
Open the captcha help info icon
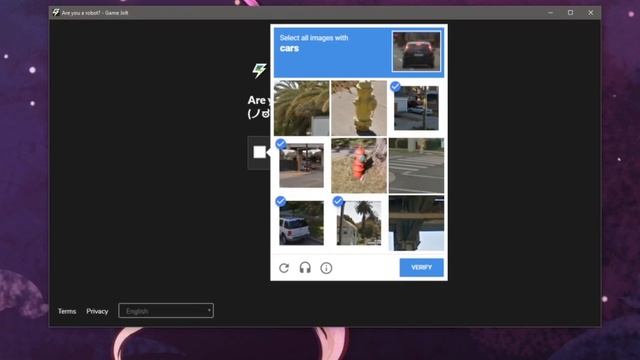(x=326, y=268)
